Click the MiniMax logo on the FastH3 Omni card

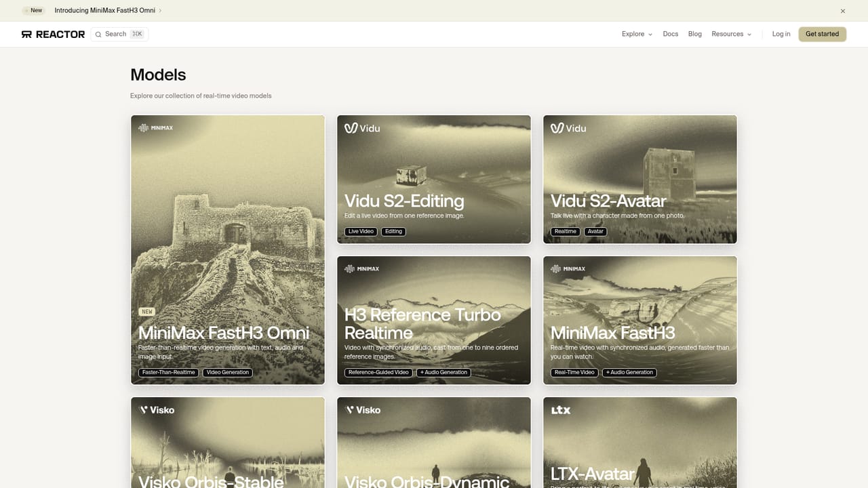[155, 127]
